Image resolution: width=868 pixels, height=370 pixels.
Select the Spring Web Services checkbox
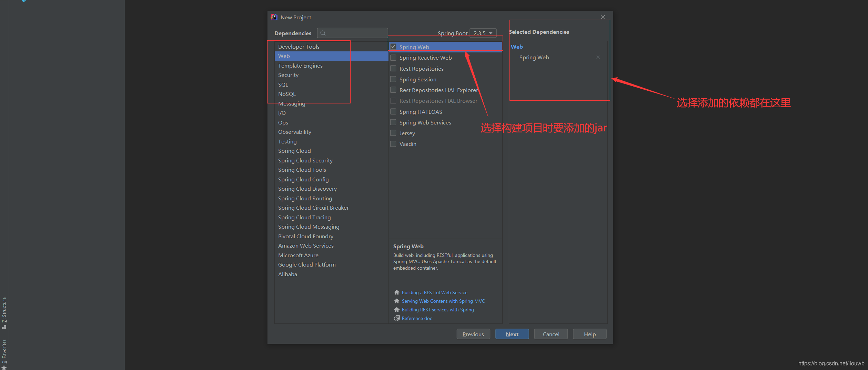[393, 122]
